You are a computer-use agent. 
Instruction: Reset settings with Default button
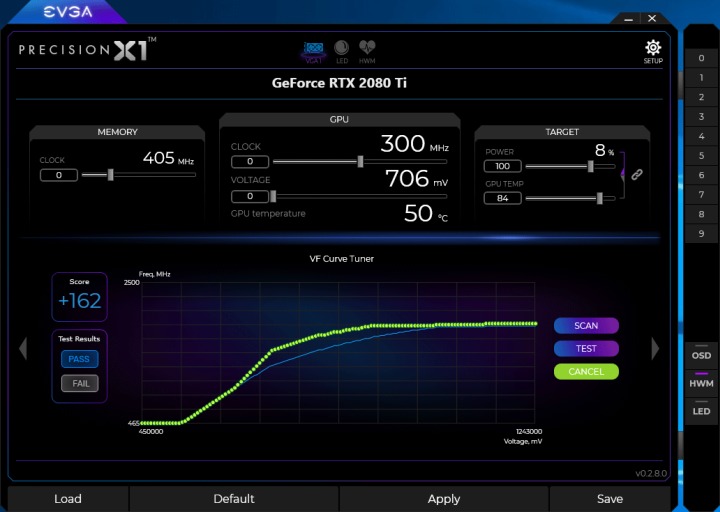pos(234,499)
